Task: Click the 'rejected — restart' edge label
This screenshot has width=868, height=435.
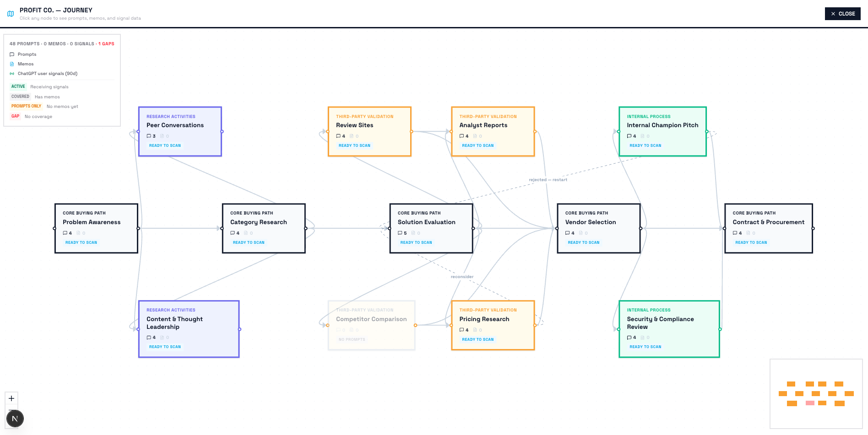Action: [548, 180]
